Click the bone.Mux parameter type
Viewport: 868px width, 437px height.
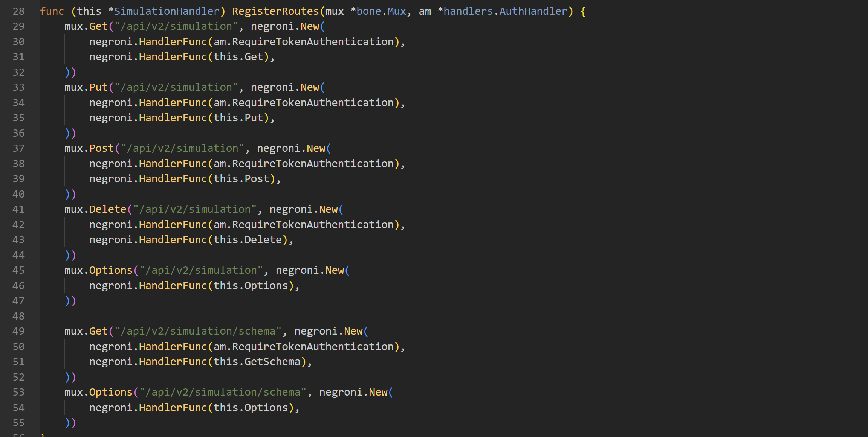(381, 11)
